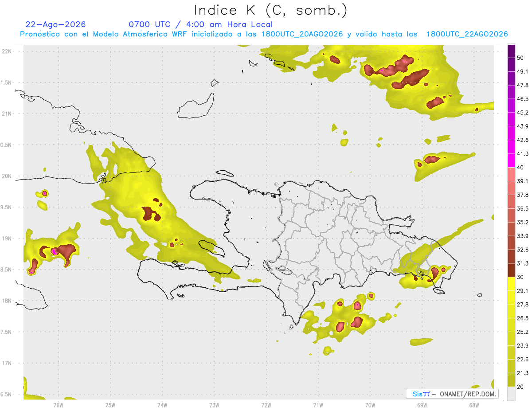Click the legend value '49.1'
Screen dimensions: 532x411
[x=523, y=72]
